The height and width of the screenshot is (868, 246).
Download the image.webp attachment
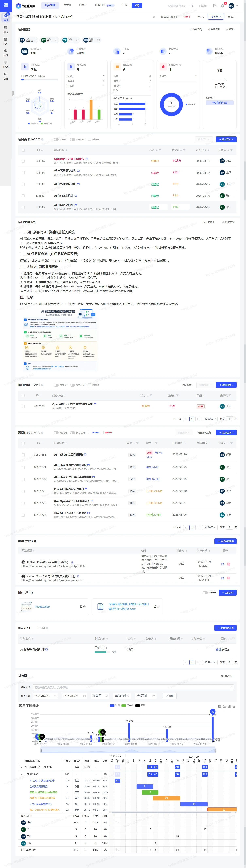[84, 607]
